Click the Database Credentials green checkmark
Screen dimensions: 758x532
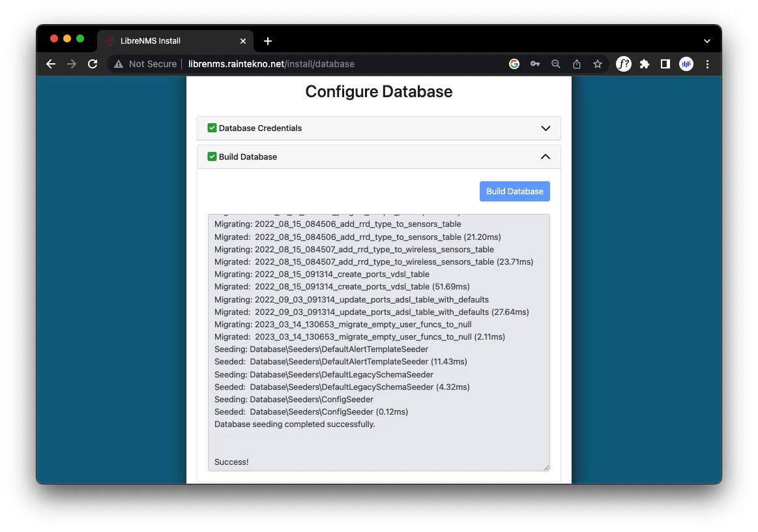(212, 128)
